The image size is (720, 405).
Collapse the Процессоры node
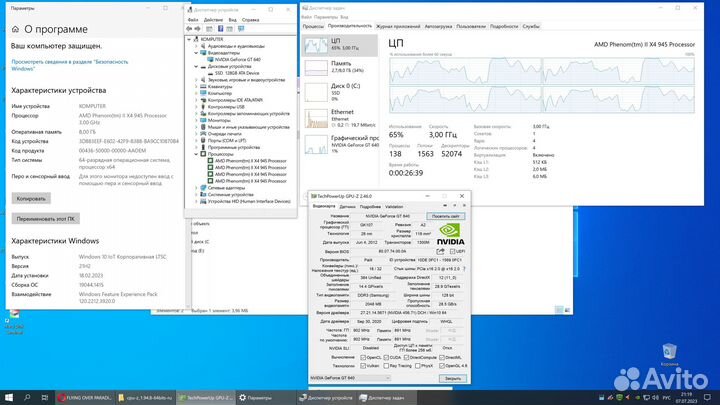[x=196, y=154]
